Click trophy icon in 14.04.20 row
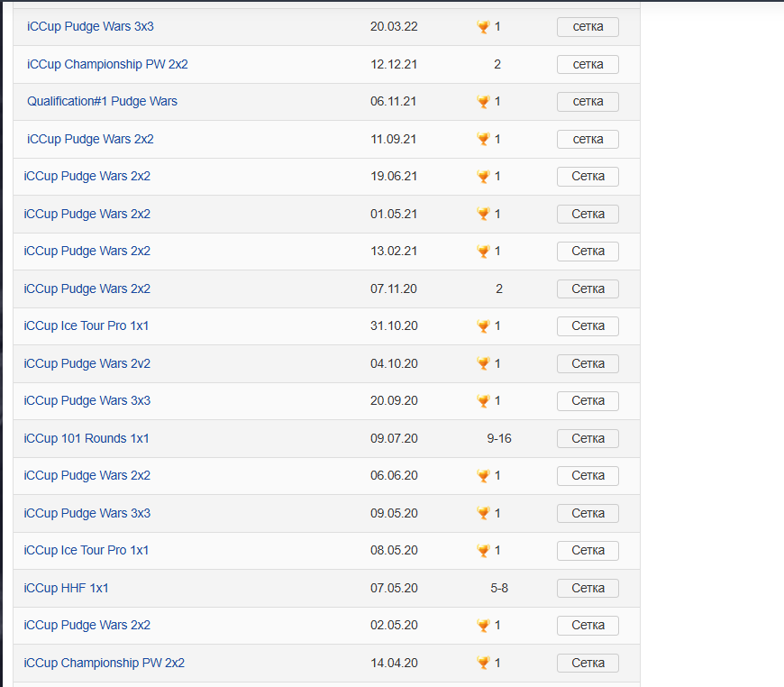Screen dimensions: 784x687 click(483, 663)
